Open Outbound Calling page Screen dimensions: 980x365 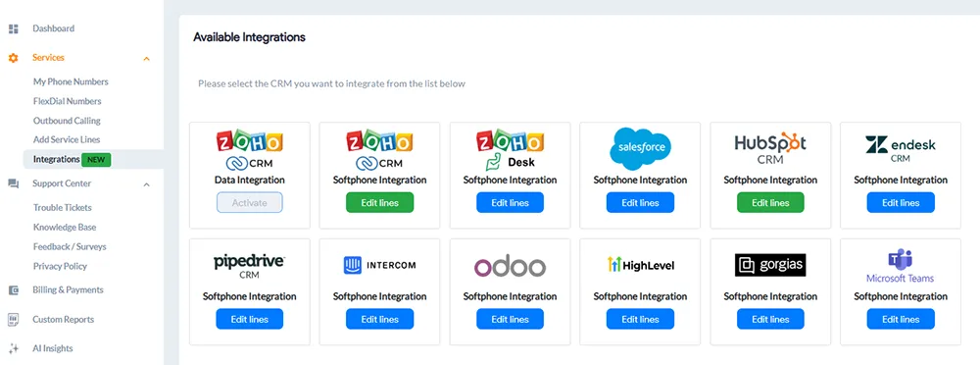[67, 121]
